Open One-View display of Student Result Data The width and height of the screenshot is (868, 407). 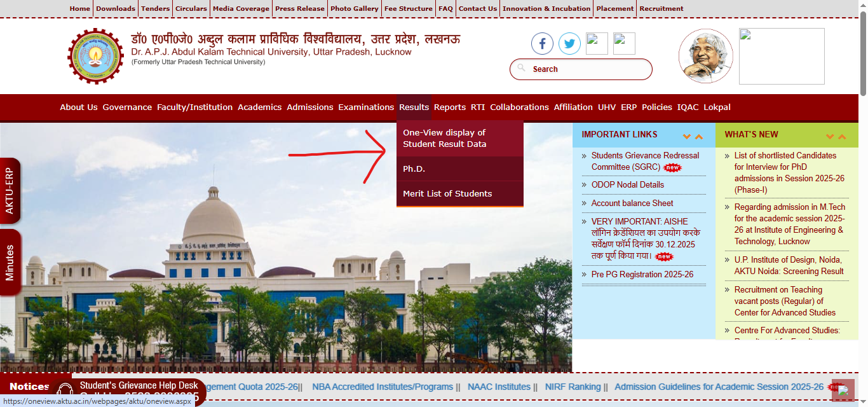point(444,138)
